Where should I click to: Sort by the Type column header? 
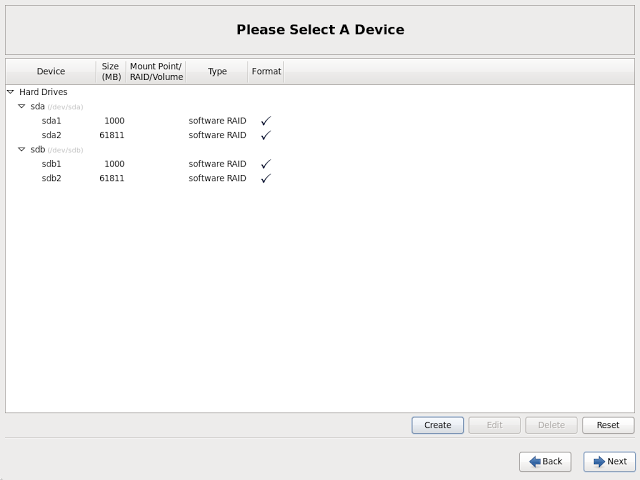(217, 71)
